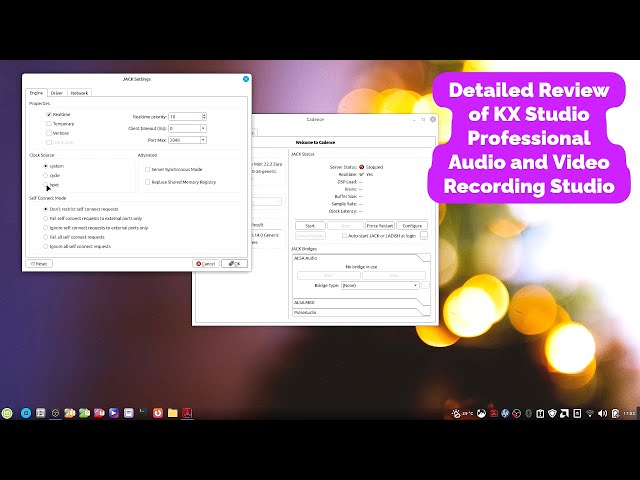
Task: Click the ALSA Audio section header
Action: [x=361, y=258]
